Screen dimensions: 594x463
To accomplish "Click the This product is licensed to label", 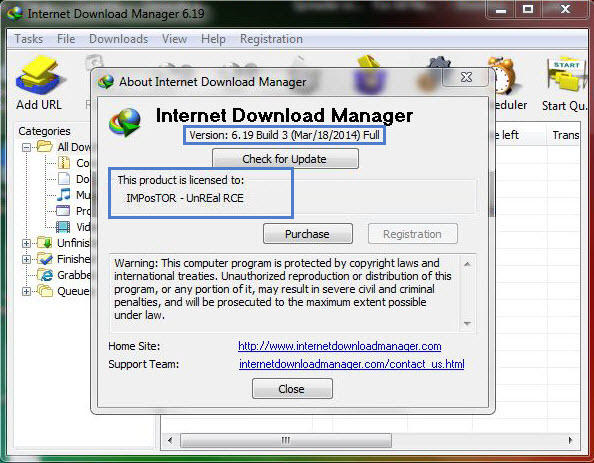I will click(x=181, y=180).
